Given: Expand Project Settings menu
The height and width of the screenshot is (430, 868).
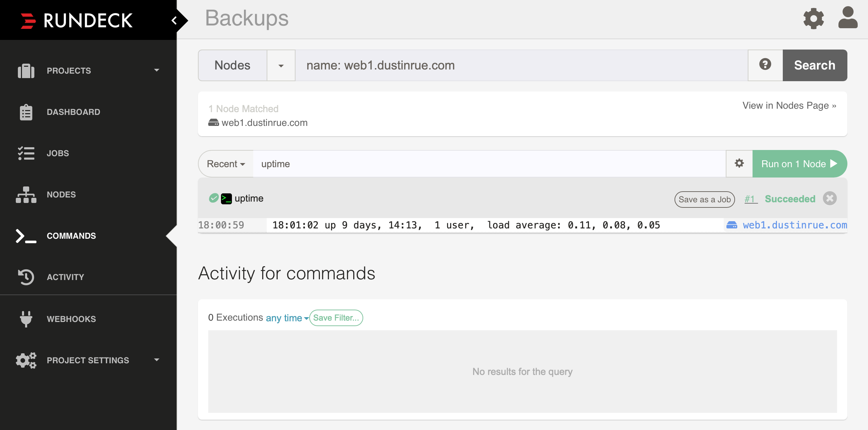Looking at the screenshot, I should click(x=88, y=361).
